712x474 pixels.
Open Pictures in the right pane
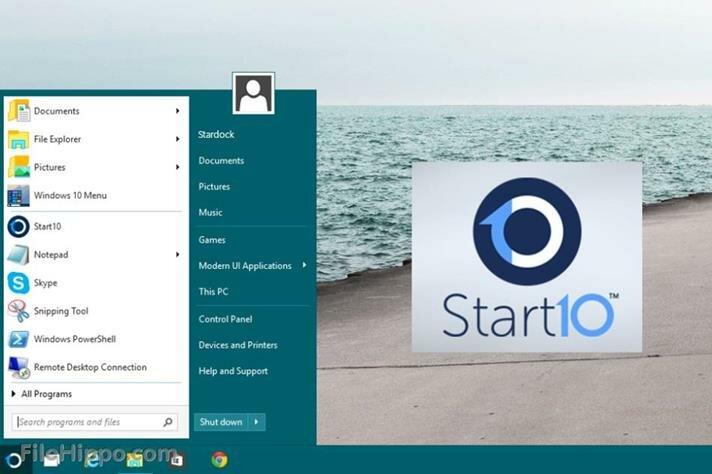click(214, 186)
